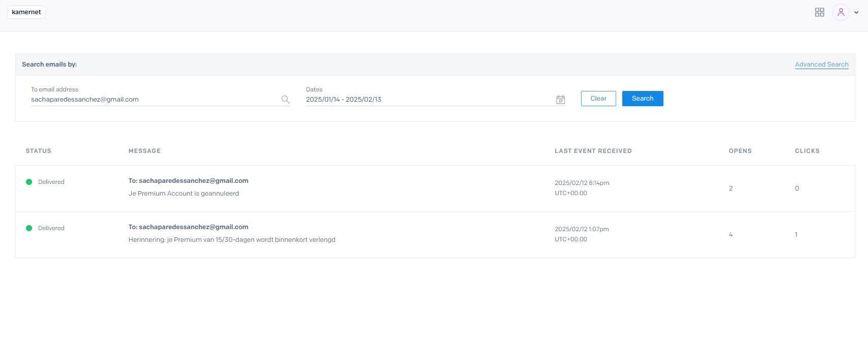This screenshot has height=346, width=868.
Task: Click the 8:14pm event timestamp
Action: (x=582, y=183)
